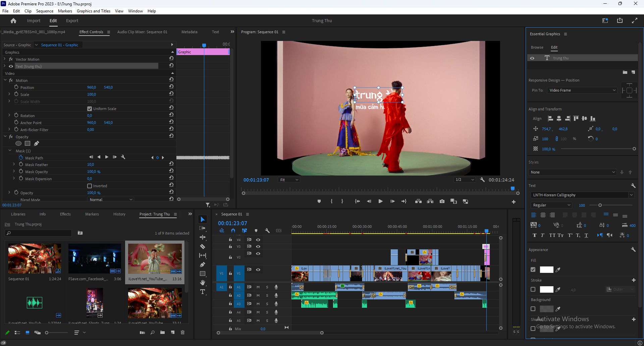Open the Pin To Video Frame dropdown
Viewport: 644px width, 346px height.
click(x=582, y=90)
